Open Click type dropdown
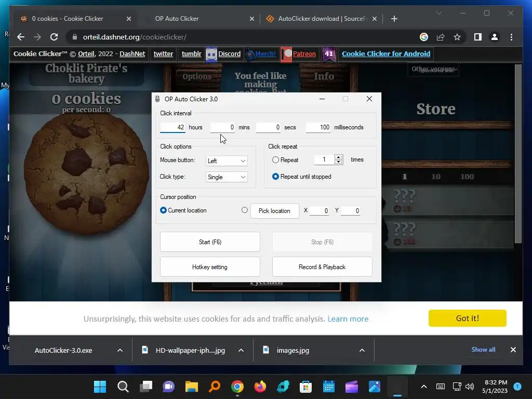Image resolution: width=532 pixels, height=399 pixels. (x=227, y=177)
